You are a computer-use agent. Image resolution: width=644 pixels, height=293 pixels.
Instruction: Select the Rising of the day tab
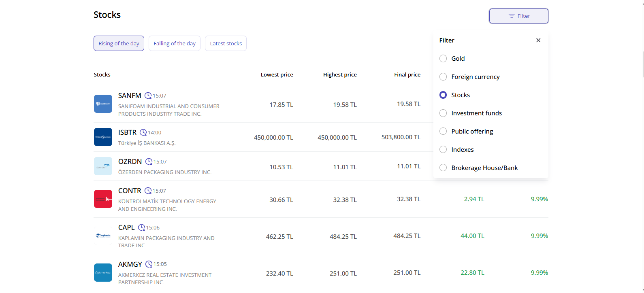[119, 44]
